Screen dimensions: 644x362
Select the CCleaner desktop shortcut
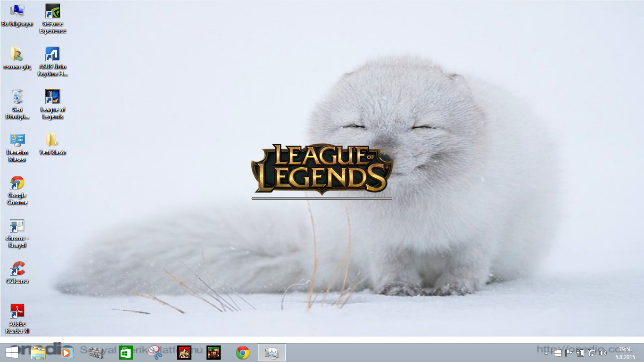pos(17,269)
